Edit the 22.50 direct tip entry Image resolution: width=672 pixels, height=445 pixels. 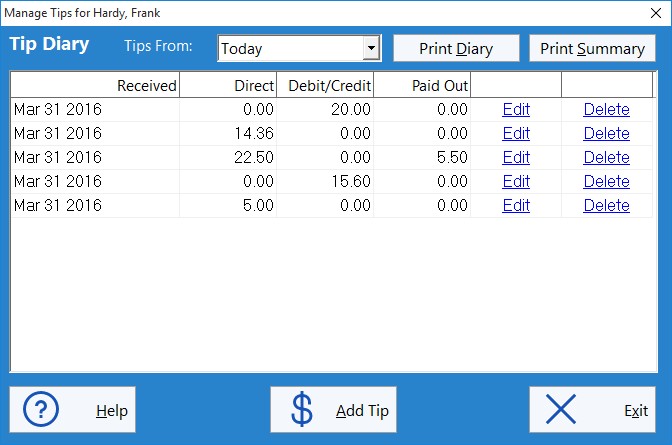coord(516,157)
